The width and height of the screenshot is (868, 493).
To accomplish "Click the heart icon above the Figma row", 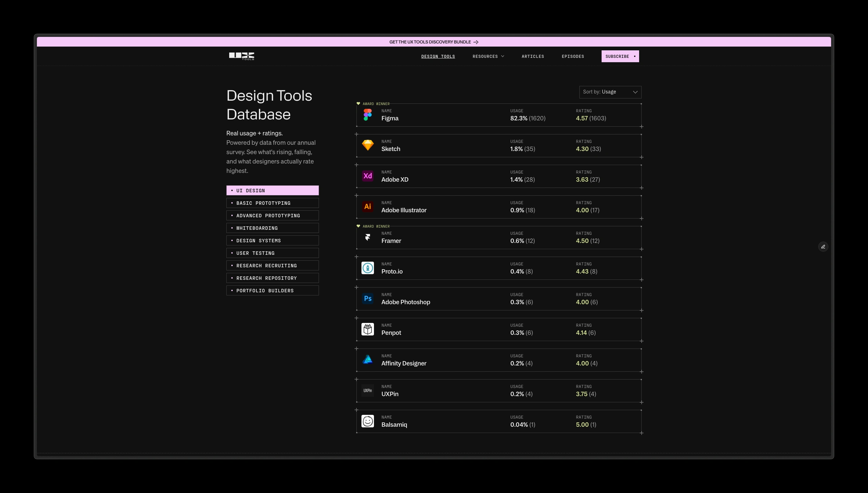I will (358, 103).
